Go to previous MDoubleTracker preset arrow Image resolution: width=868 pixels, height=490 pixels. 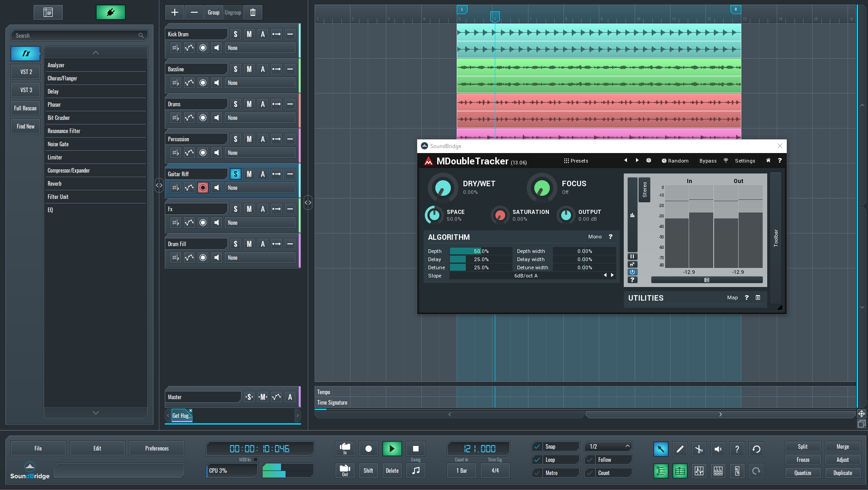626,160
